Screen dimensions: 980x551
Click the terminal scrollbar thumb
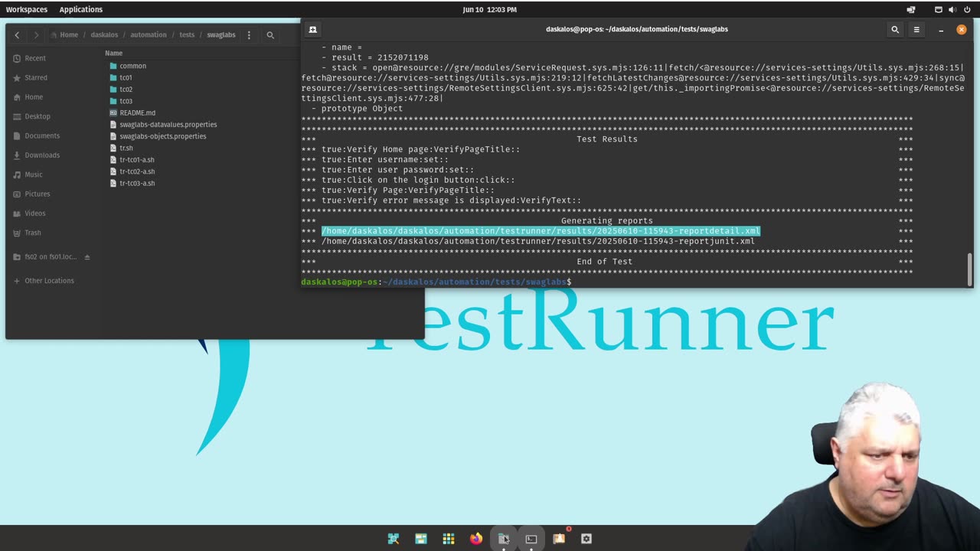pyautogui.click(x=970, y=268)
